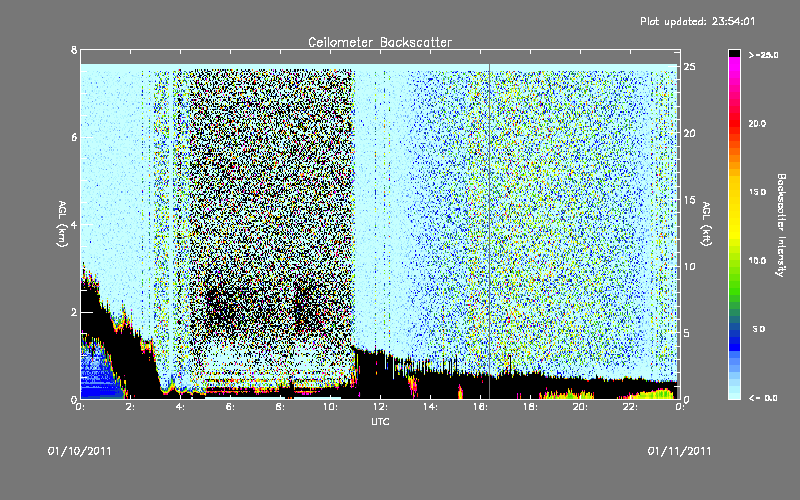Click the right axis '15' kft tick label
Viewport: 800px width, 500px height.
point(689,200)
